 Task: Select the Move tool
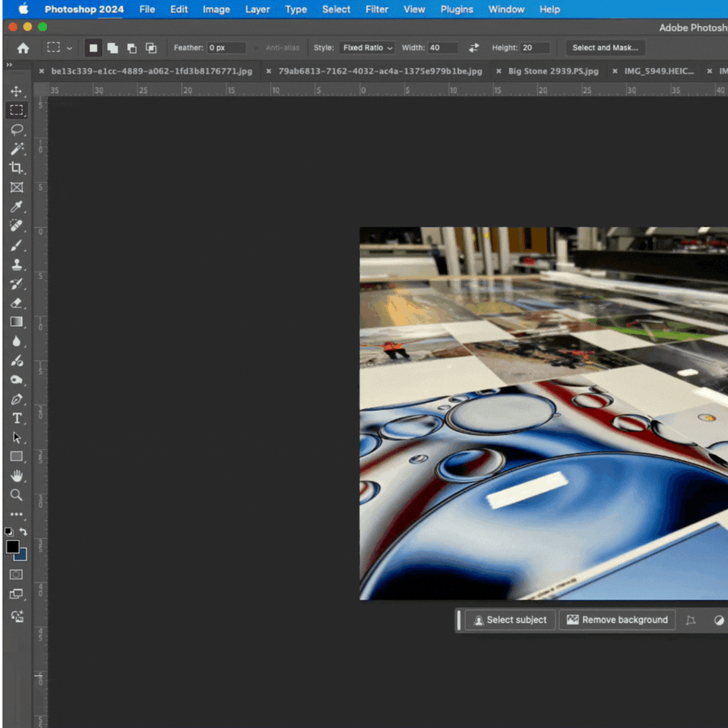[x=16, y=91]
